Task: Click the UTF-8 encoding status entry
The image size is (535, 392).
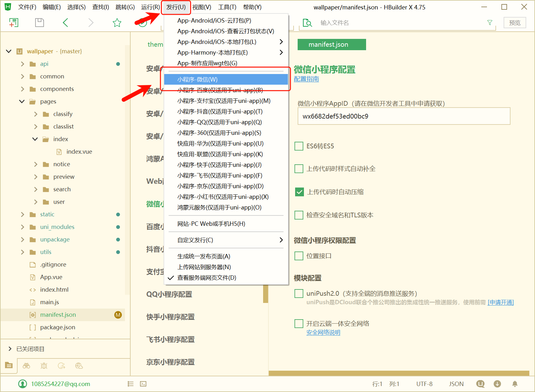Action: coord(424,384)
